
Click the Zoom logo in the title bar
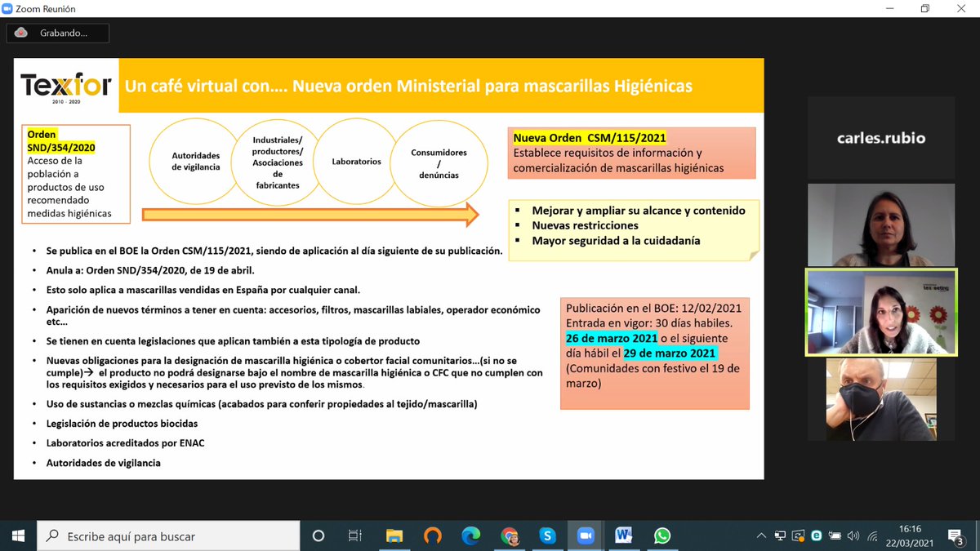[x=9, y=9]
